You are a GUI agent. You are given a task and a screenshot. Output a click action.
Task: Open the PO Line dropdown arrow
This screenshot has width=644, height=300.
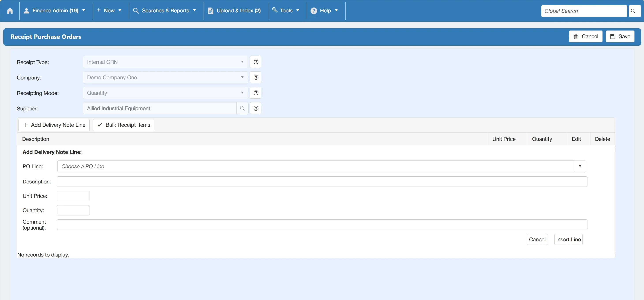(580, 166)
